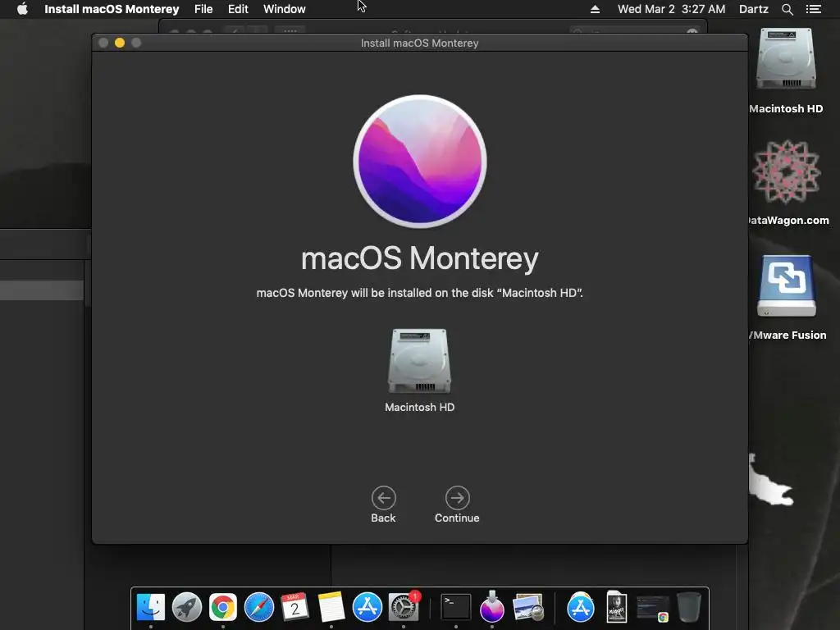Open the document stack in the Dock
The image size is (840, 630).
(617, 607)
